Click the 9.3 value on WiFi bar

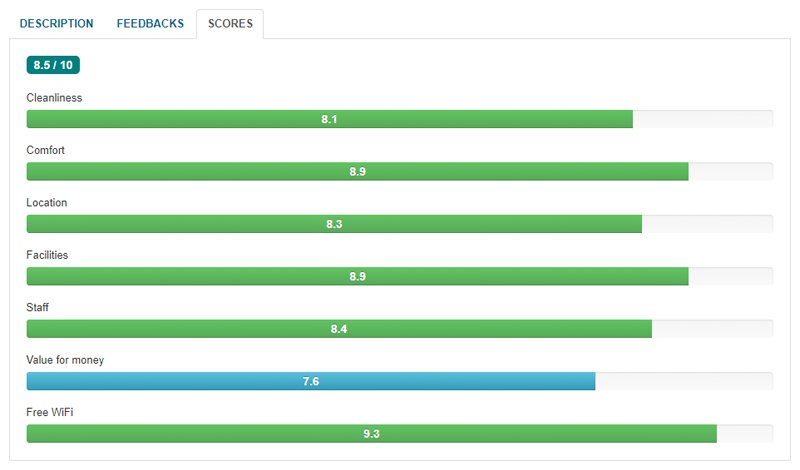(x=371, y=434)
